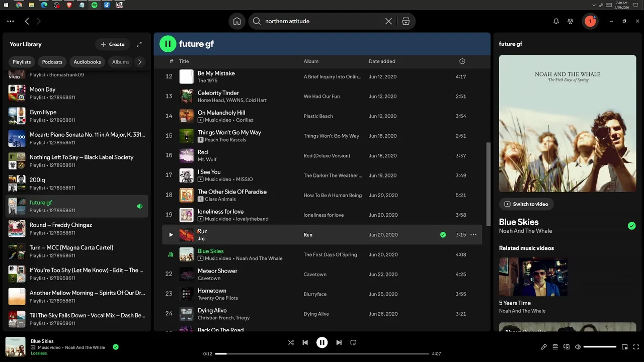Viewport: 644px width, 362px height.
Task: Open more options for Run track
Action: click(473, 235)
